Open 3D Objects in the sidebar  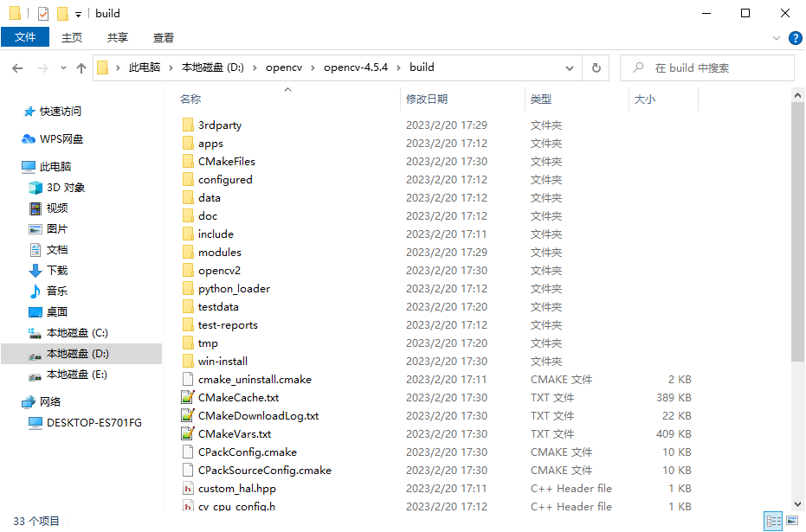coord(56,188)
